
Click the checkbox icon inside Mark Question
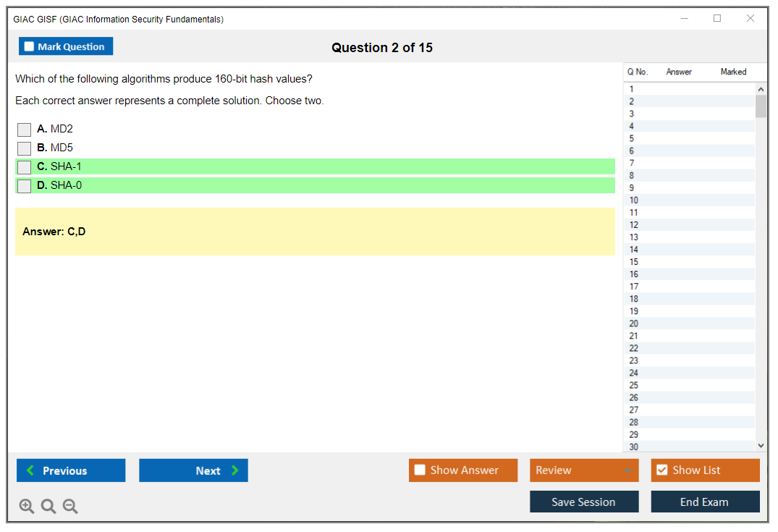point(28,46)
